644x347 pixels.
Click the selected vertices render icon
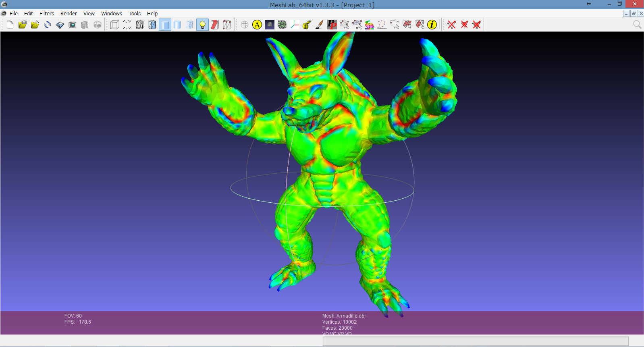pos(227,25)
